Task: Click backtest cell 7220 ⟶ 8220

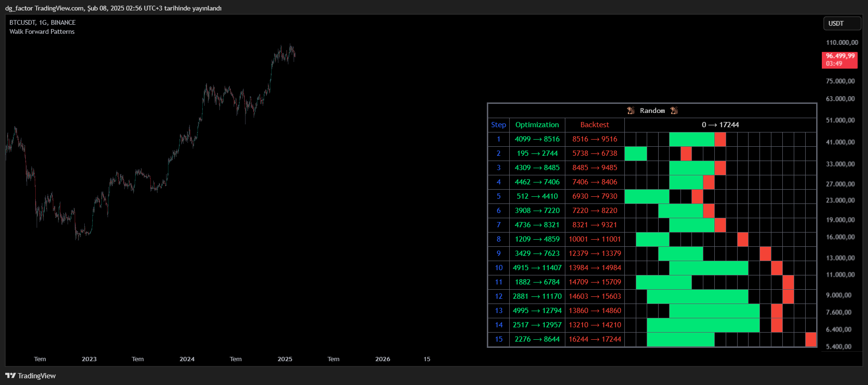Action: (x=594, y=211)
